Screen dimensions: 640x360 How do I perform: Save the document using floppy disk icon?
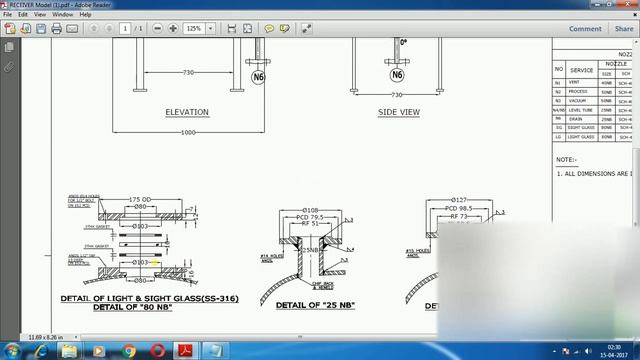pos(41,29)
